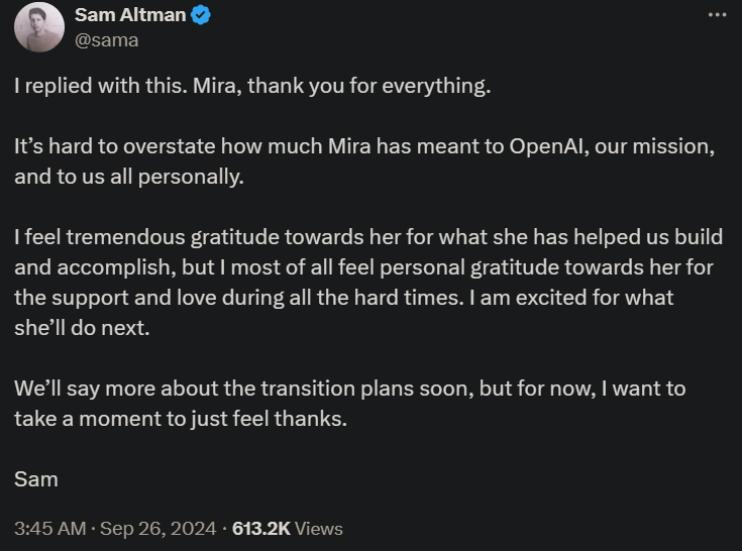Click the 613.2K view count number
Image resolution: width=742 pixels, height=551 pixels.
coord(262,528)
